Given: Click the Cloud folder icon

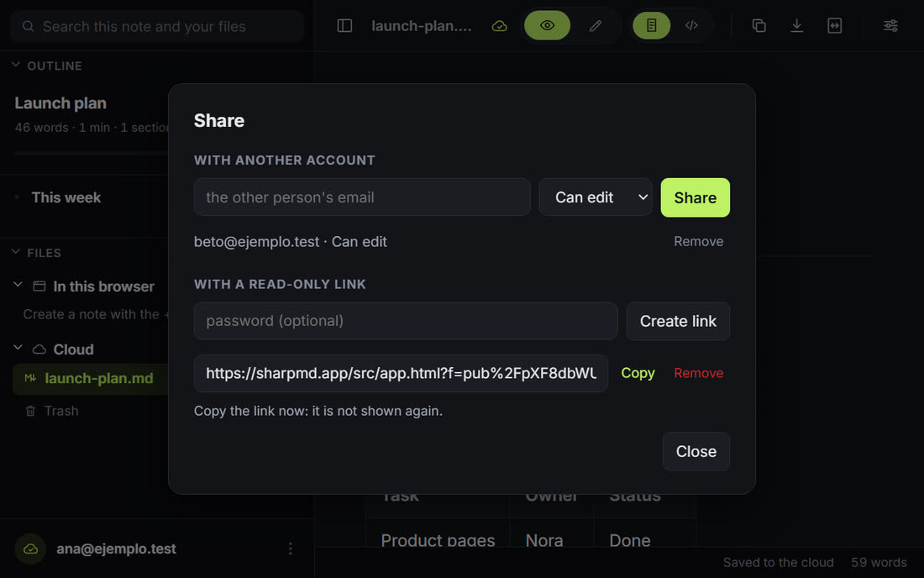Looking at the screenshot, I should 39,349.
